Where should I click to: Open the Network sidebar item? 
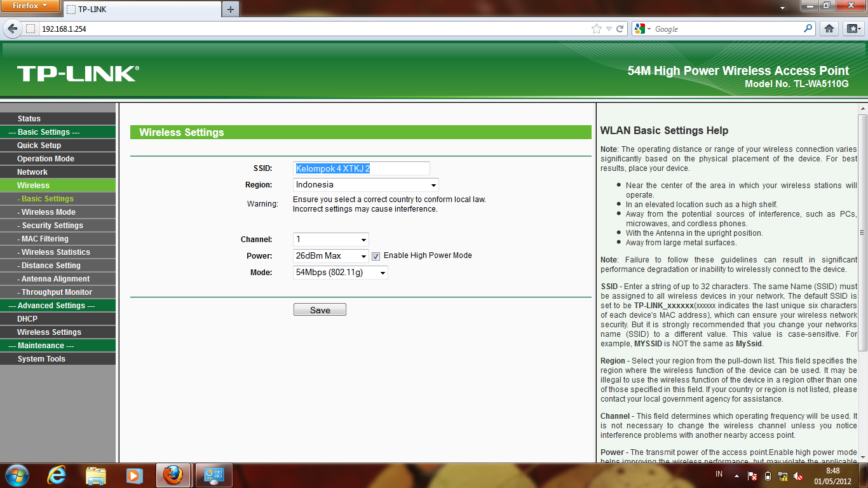tap(58, 172)
